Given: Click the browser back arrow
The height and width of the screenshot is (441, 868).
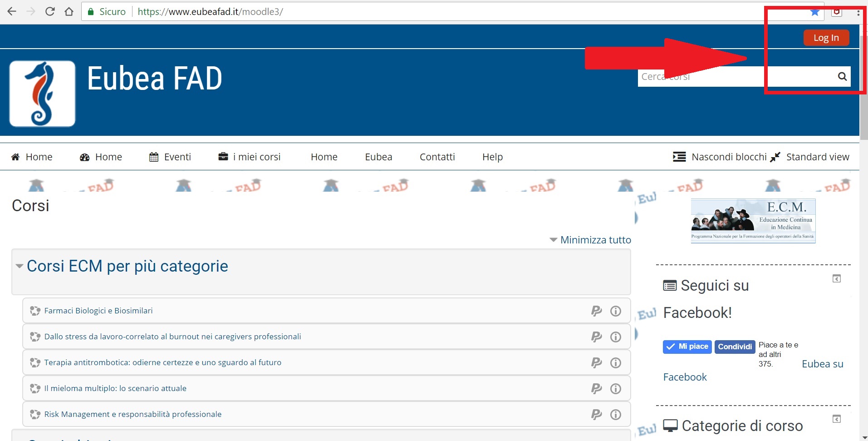Looking at the screenshot, I should (x=12, y=11).
